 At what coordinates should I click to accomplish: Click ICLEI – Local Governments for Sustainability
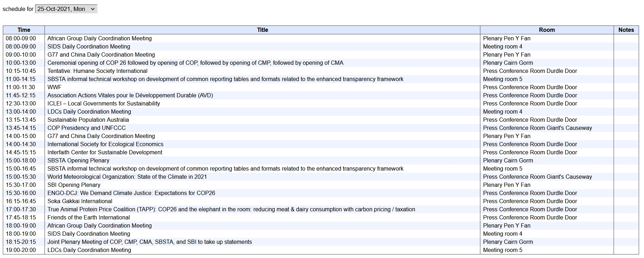(x=104, y=103)
